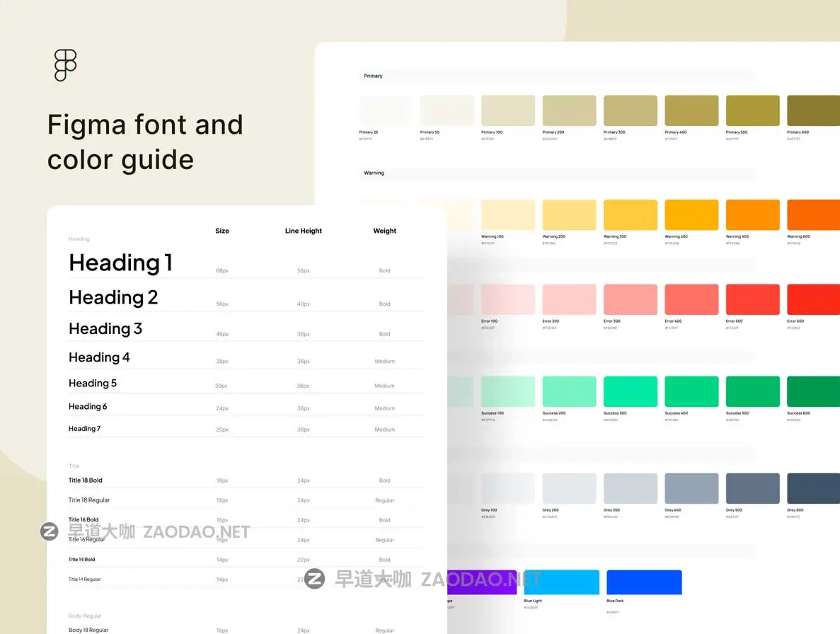Click the Weight column header
Screen dimensions: 840x634
[x=384, y=231]
